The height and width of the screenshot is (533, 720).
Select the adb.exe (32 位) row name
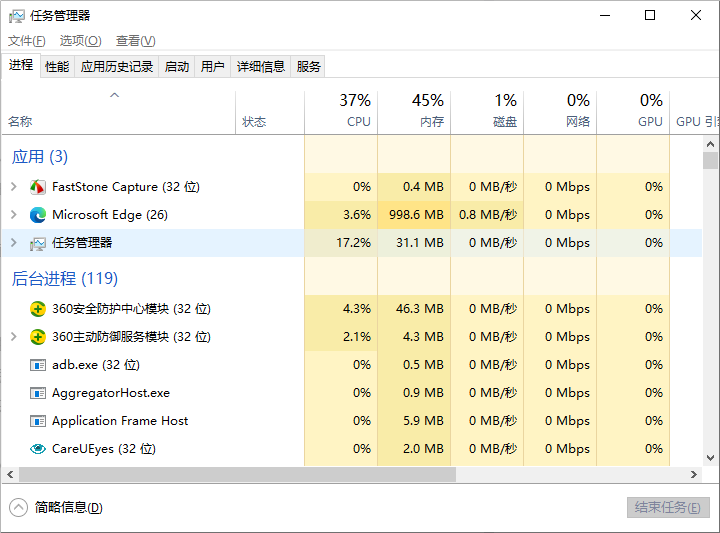point(96,365)
